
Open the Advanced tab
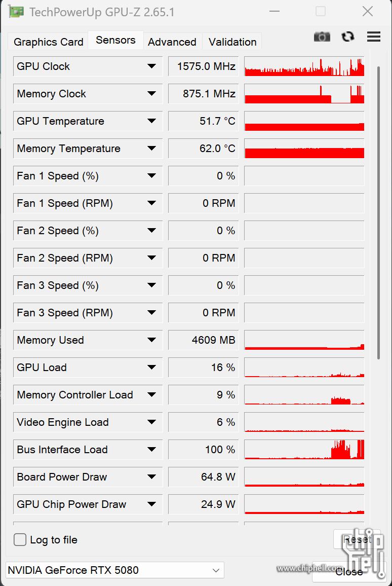(172, 42)
